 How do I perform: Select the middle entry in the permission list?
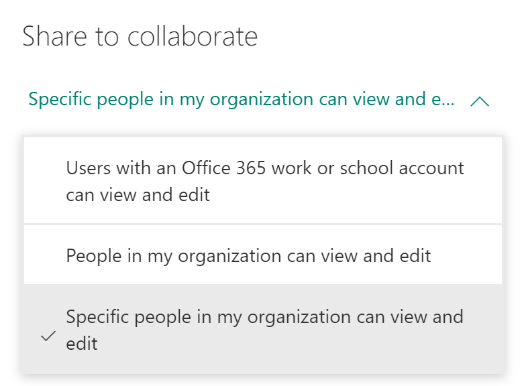tap(263, 255)
